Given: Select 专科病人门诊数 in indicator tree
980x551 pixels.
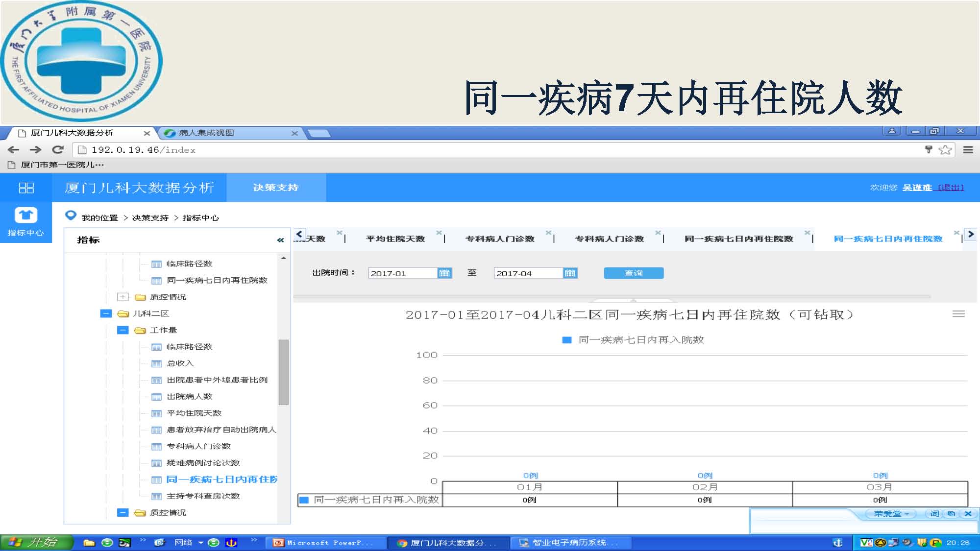Looking at the screenshot, I should (x=198, y=446).
